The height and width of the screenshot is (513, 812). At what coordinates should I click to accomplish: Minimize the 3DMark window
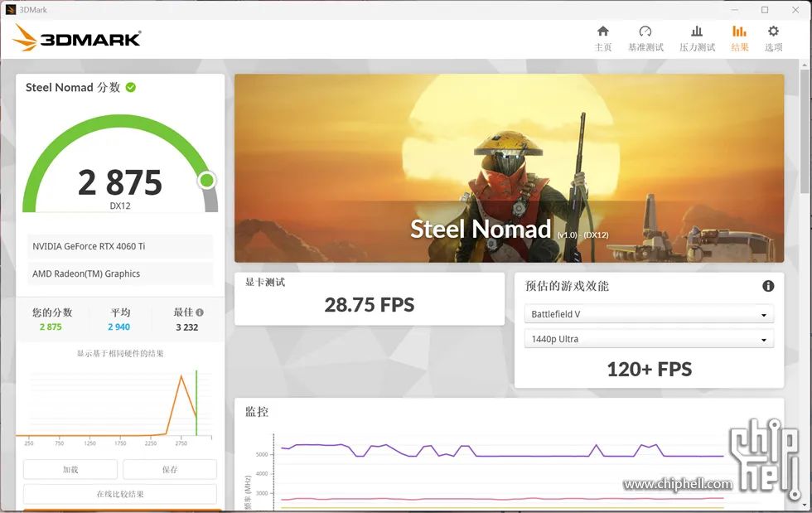pyautogui.click(x=735, y=10)
